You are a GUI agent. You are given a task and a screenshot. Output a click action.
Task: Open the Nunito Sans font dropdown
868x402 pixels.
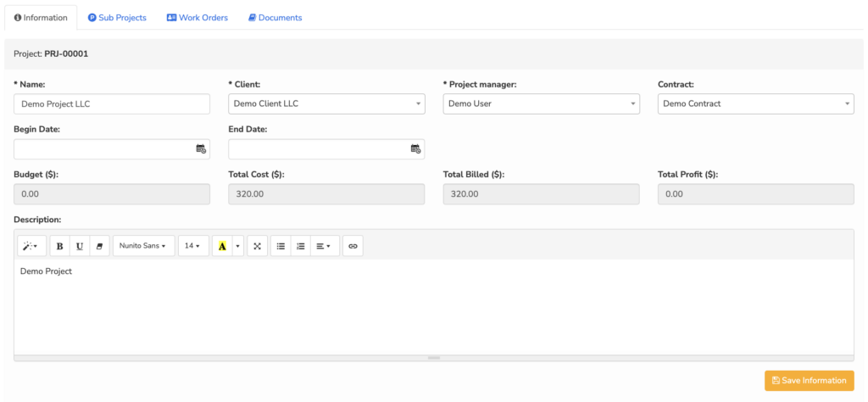click(x=144, y=246)
